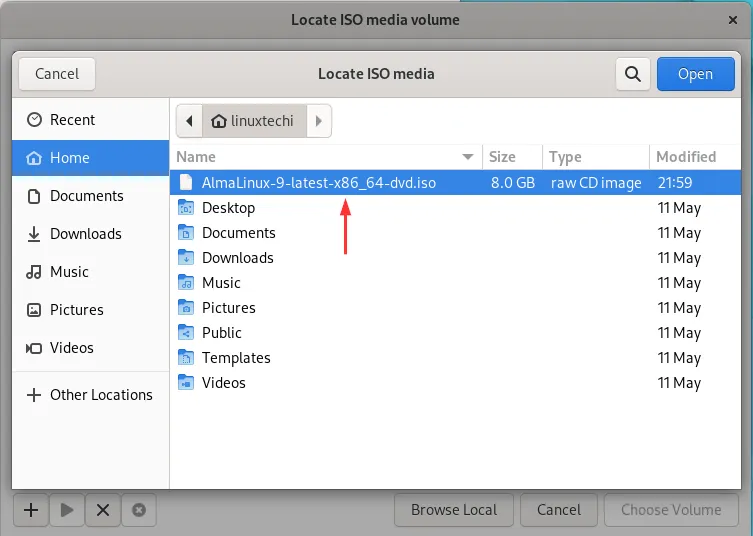Image resolution: width=753 pixels, height=536 pixels.
Task: Select the Public folder row
Action: [x=455, y=333]
